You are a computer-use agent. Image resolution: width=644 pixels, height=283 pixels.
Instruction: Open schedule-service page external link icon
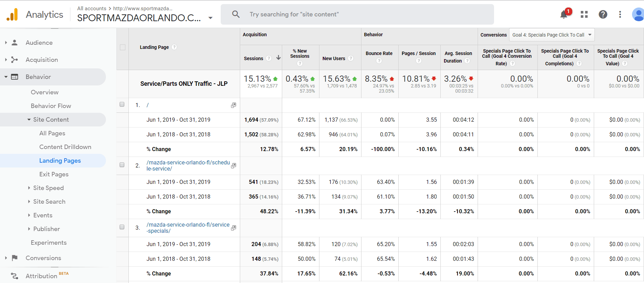(x=234, y=166)
